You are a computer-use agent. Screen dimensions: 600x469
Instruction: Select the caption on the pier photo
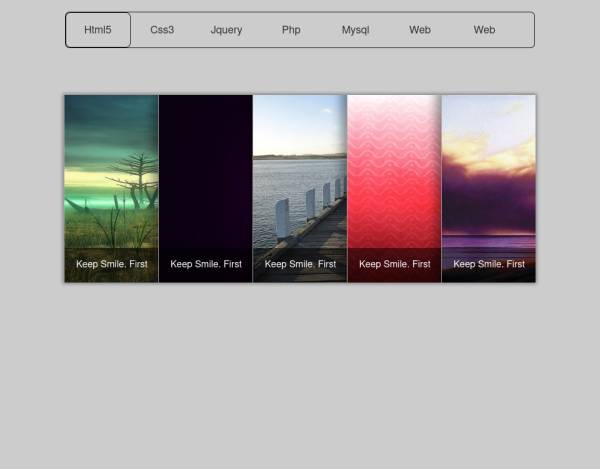tap(300, 264)
